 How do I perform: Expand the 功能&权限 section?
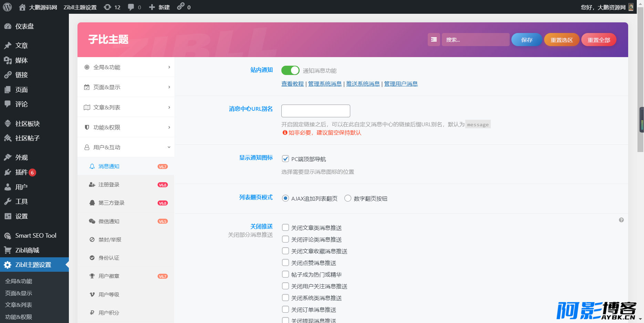[x=126, y=127]
